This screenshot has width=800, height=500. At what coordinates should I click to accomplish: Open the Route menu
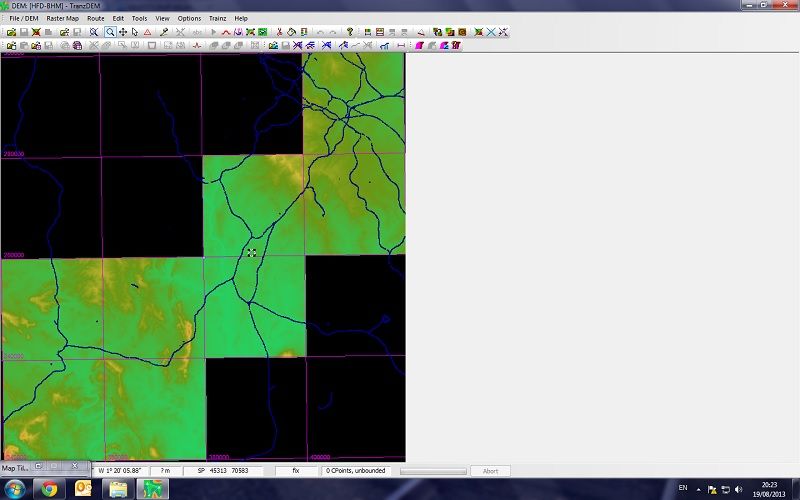coord(95,18)
